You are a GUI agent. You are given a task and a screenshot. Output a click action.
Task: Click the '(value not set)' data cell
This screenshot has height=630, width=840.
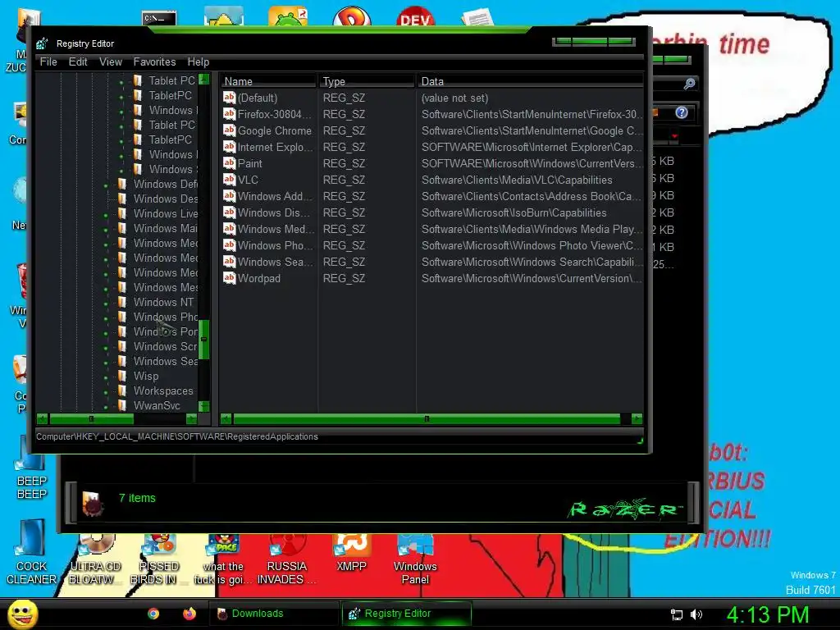point(454,98)
